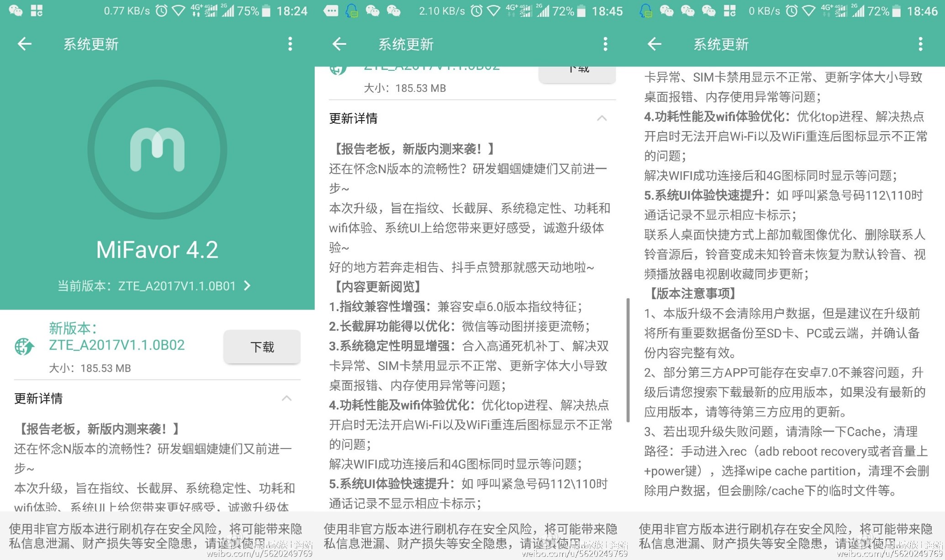
Task: Tap 2.长截屏功能得以优化 line in middle screen
Action: click(459, 326)
